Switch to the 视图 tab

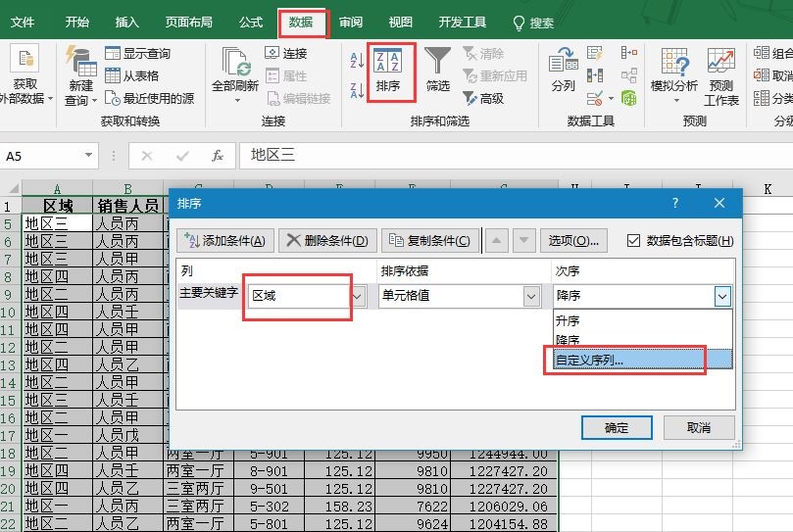click(401, 23)
